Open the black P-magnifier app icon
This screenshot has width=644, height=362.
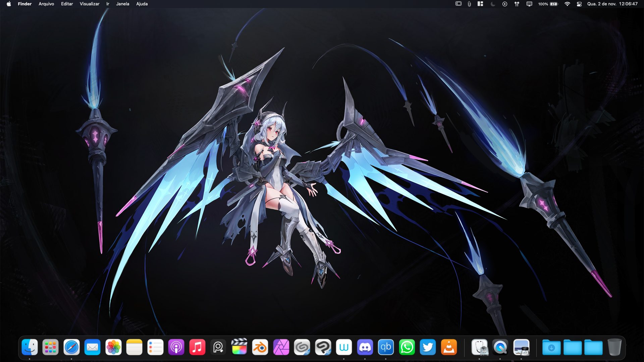[218, 347]
